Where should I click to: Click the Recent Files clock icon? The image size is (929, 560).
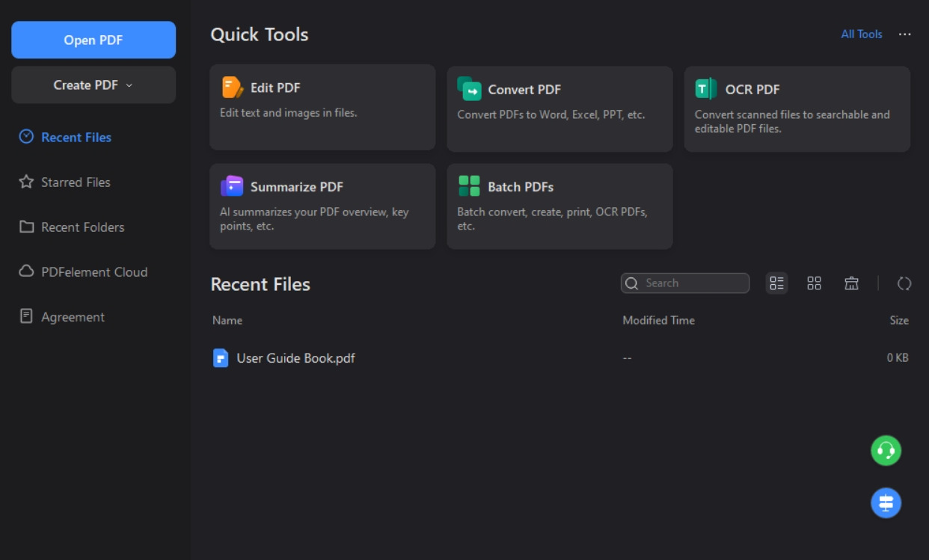26,137
